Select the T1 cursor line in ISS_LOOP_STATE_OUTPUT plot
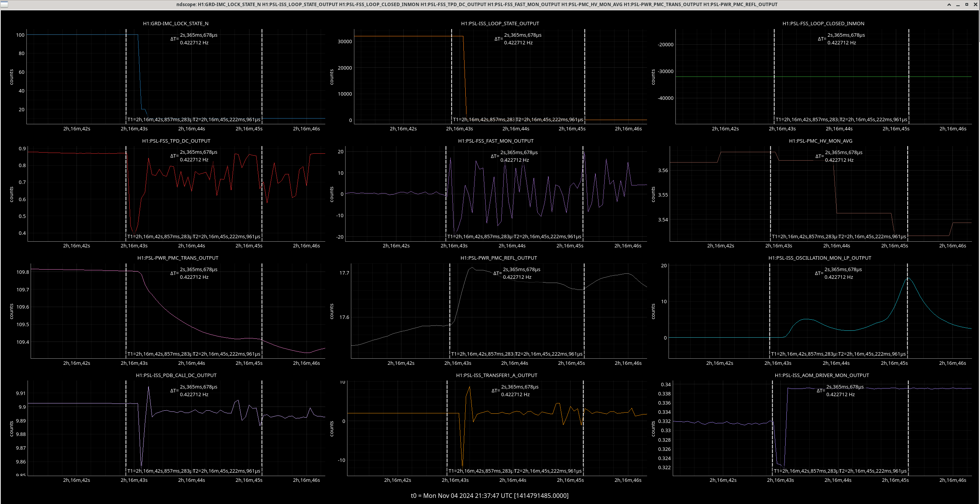The image size is (980, 504). 452,76
